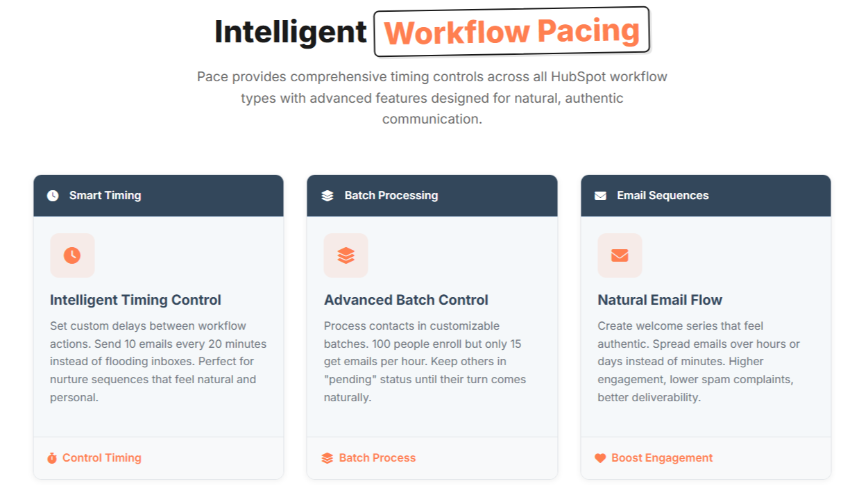
Task: Select the Natural Email Flow heading
Action: coord(660,300)
